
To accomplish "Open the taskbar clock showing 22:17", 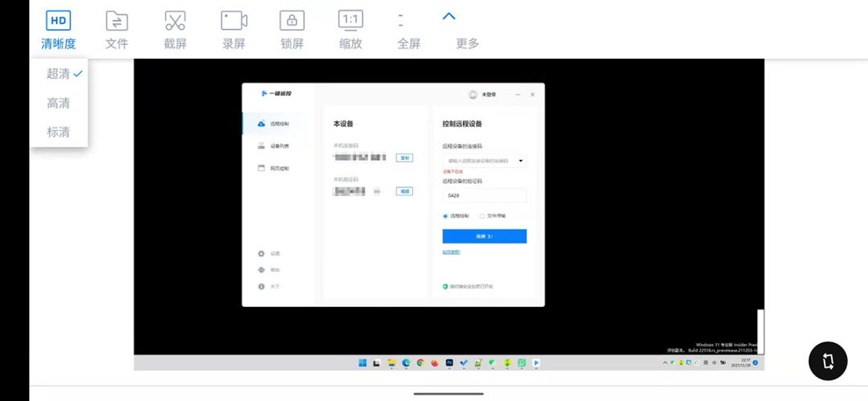I will tap(742, 362).
